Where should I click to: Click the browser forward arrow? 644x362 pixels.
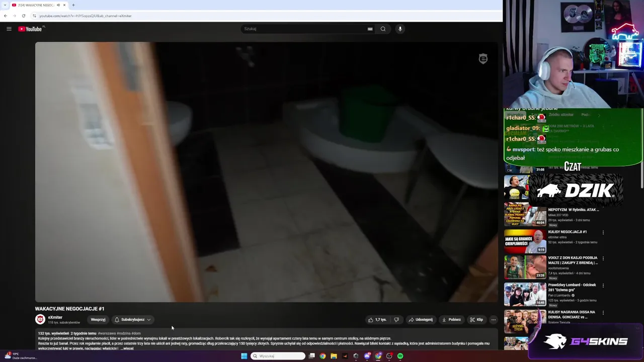pos(14,16)
